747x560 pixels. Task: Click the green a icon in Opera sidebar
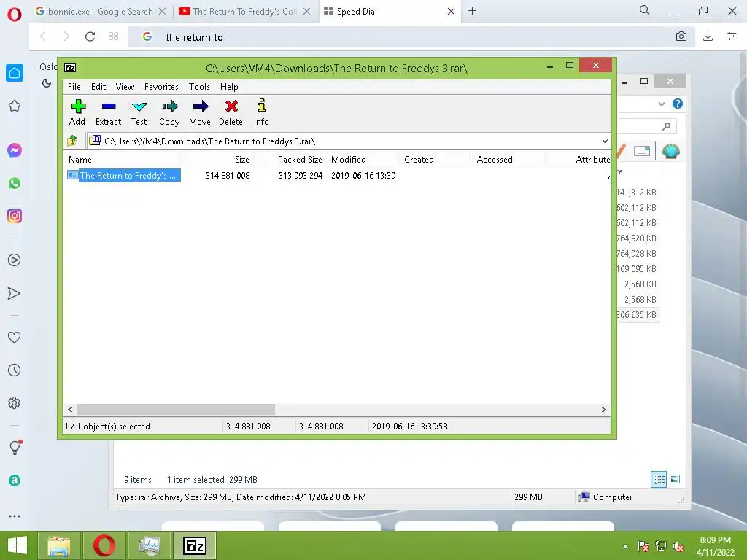click(15, 481)
